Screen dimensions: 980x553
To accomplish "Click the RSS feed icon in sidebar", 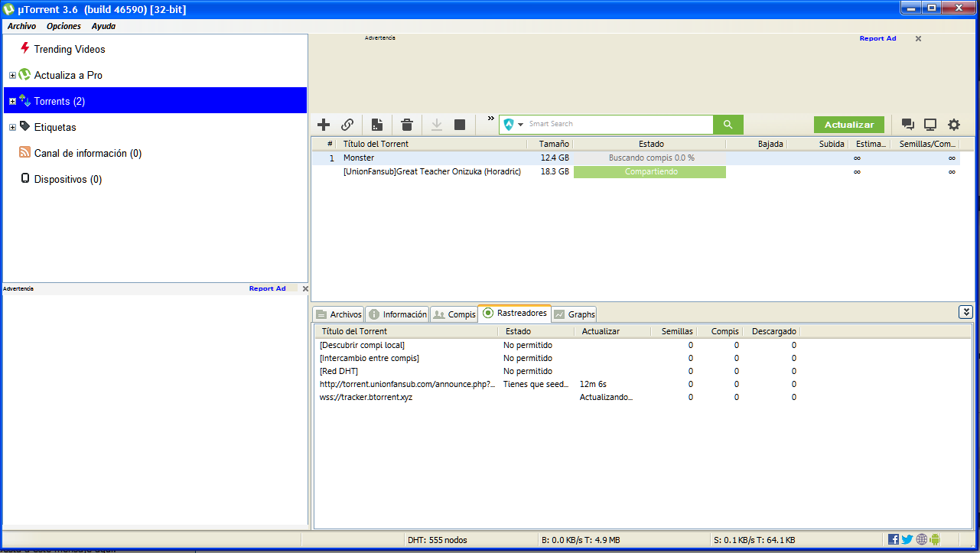I will tap(24, 153).
